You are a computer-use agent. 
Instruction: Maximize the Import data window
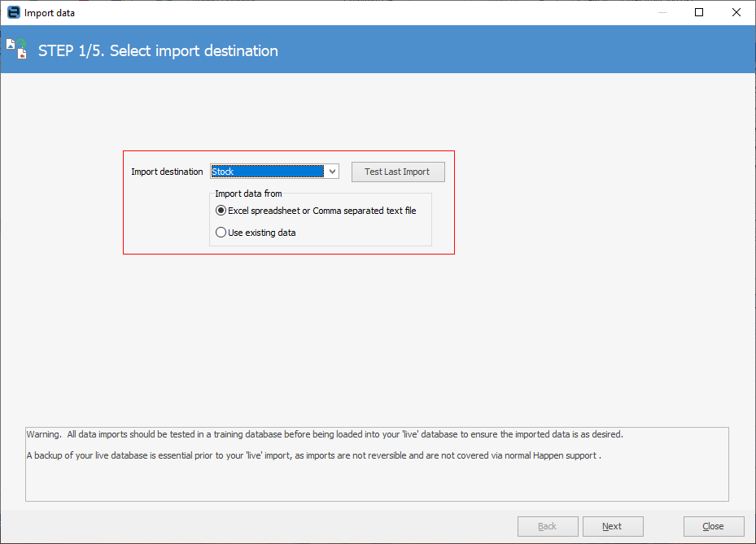[x=699, y=13]
